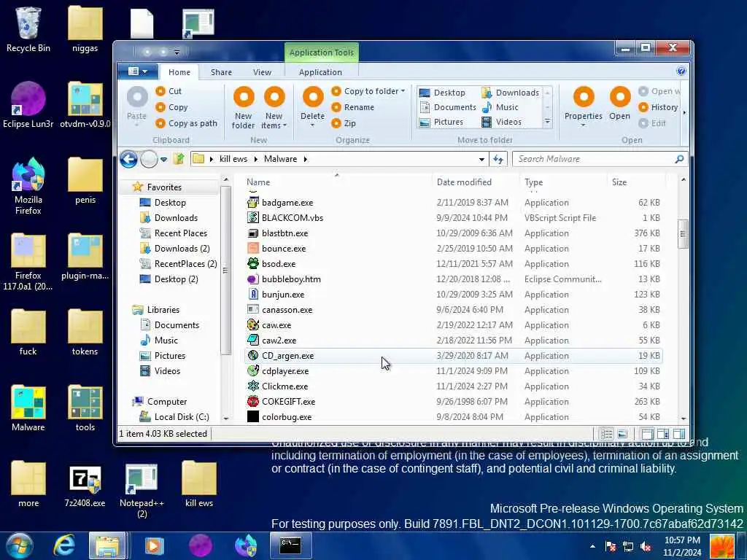The image size is (747, 560).
Task: Open Windows Media Player from taskbar
Action: click(x=154, y=545)
